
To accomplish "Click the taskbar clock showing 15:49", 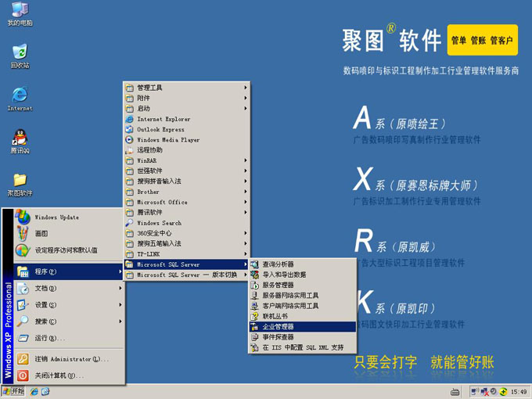I will coord(519,391).
